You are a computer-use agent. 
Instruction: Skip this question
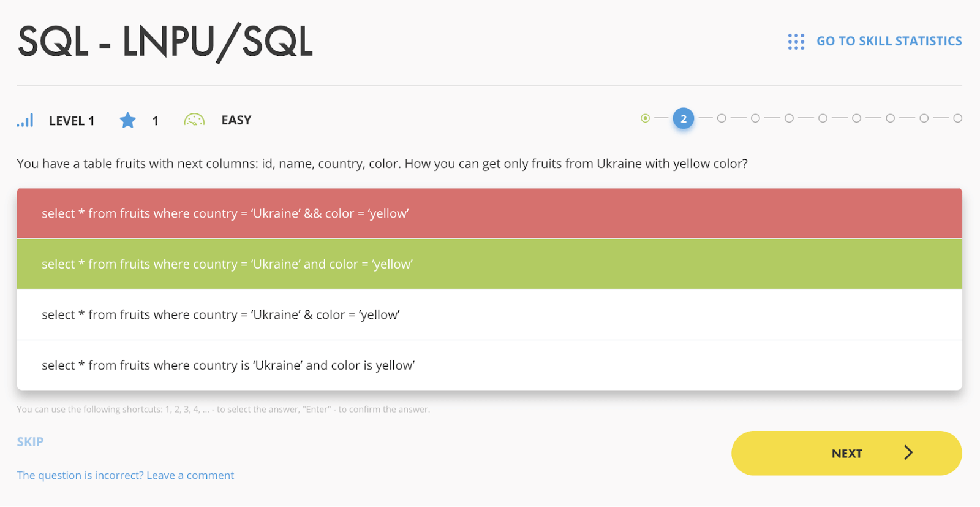tap(30, 442)
